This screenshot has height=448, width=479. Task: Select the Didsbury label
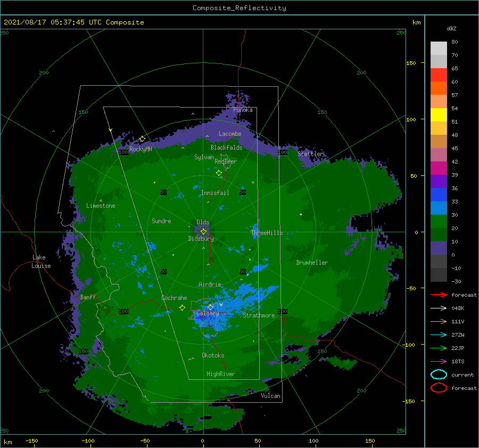(x=201, y=239)
